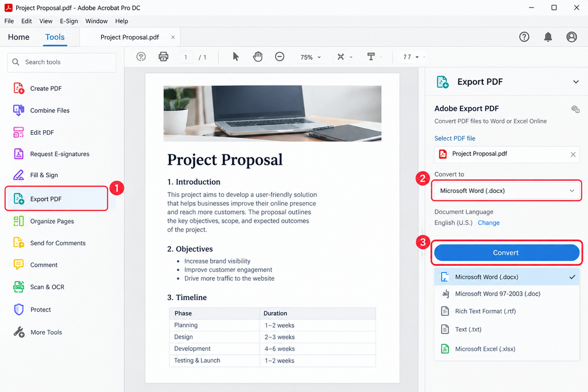Switch to the Home tab

[x=19, y=37]
